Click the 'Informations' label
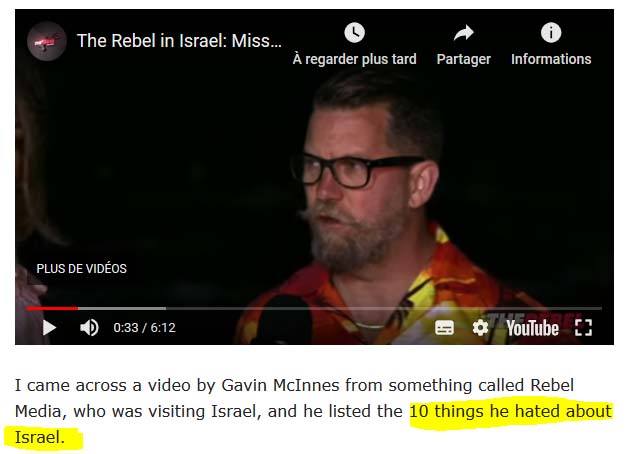This screenshot has height=454, width=629. [551, 59]
